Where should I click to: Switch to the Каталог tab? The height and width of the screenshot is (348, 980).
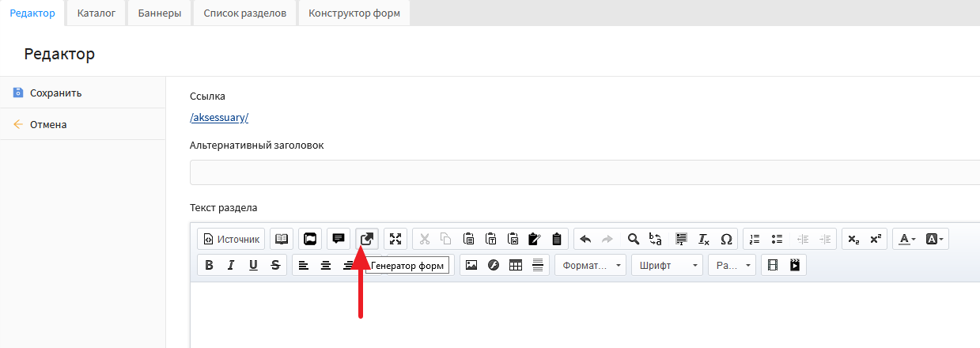(x=96, y=13)
